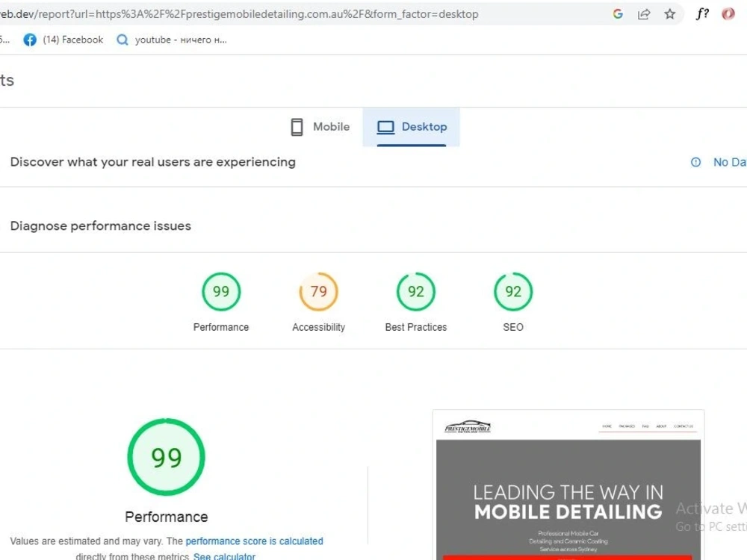
Task: Open the f? font extension icon
Action: 702,13
